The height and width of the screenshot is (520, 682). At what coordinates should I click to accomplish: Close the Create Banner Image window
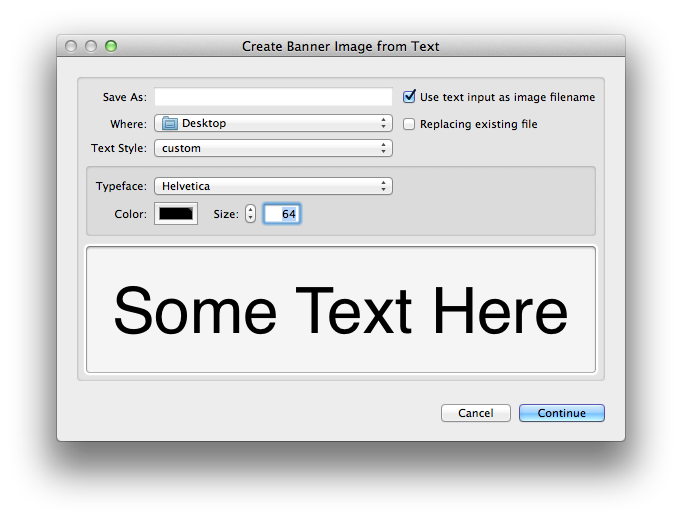71,46
